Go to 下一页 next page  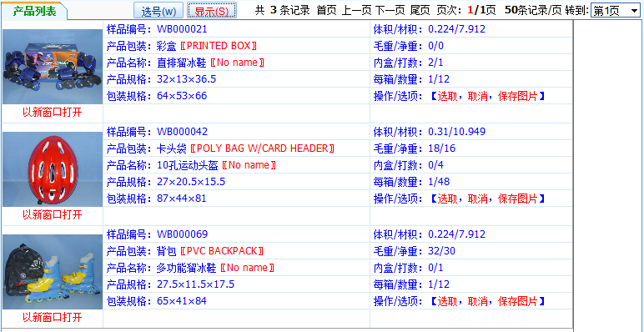pyautogui.click(x=391, y=11)
